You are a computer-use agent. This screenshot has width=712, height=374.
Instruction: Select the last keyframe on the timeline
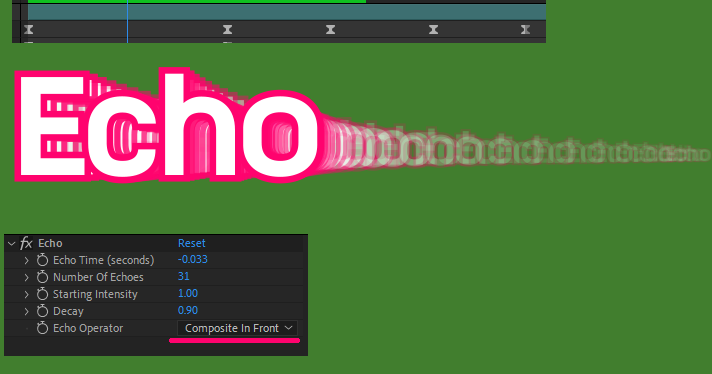525,30
